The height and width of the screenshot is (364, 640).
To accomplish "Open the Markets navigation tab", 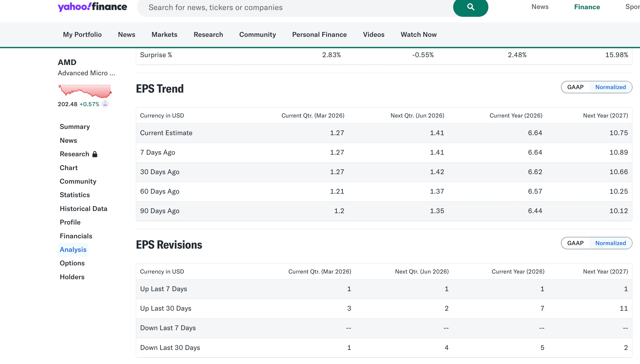I will [164, 34].
